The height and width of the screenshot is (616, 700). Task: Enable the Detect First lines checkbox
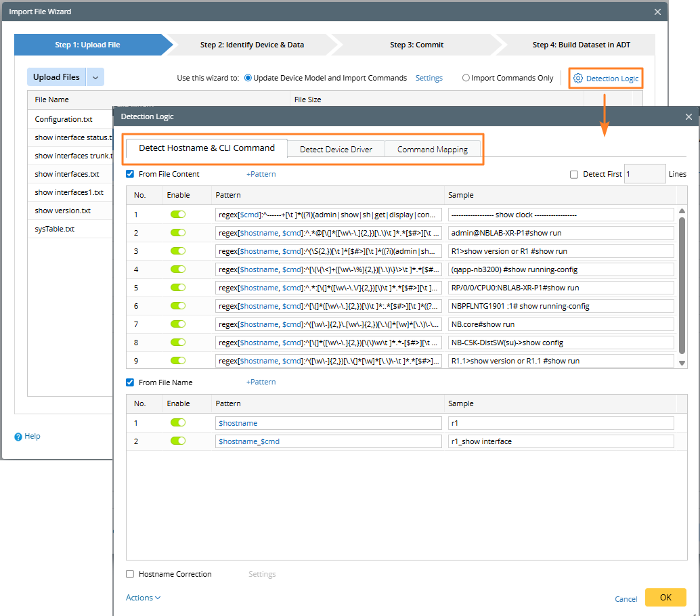click(x=574, y=174)
